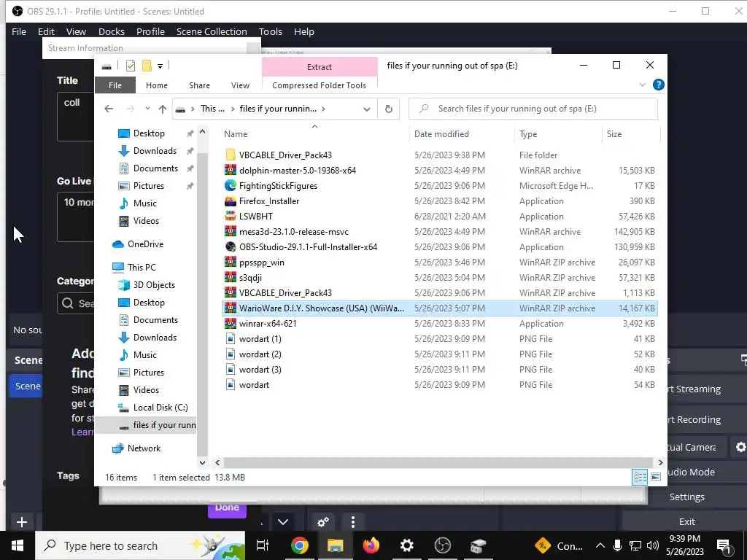This screenshot has width=747, height=560.
Task: Select the wordart (3) file name
Action: [260, 370]
